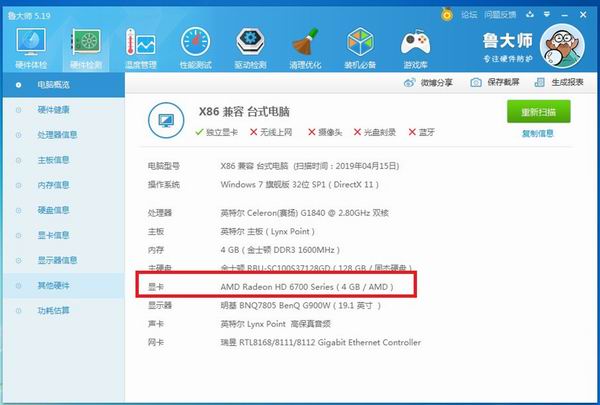The width and height of the screenshot is (600, 405).
Task: Click the 摄像头 status indicator
Action: click(x=325, y=132)
